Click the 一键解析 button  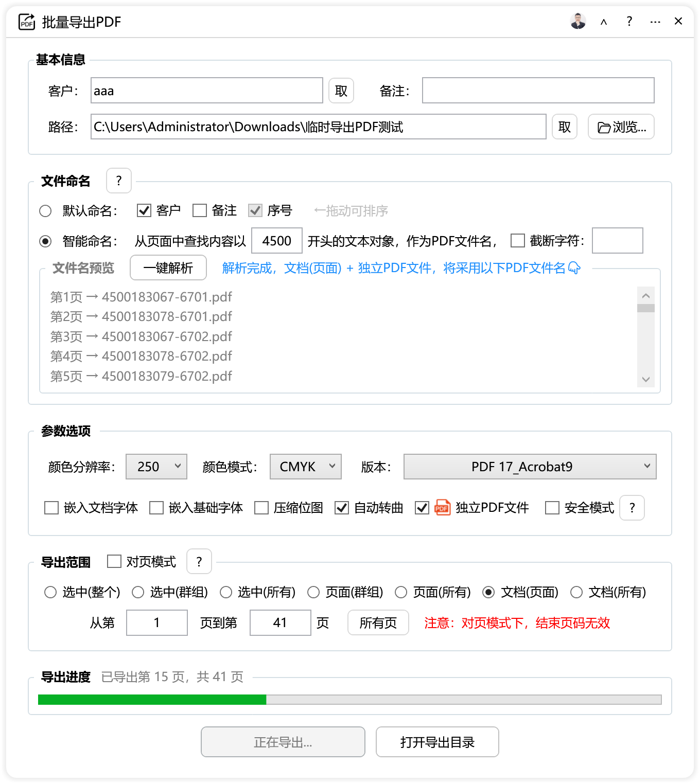pos(168,268)
